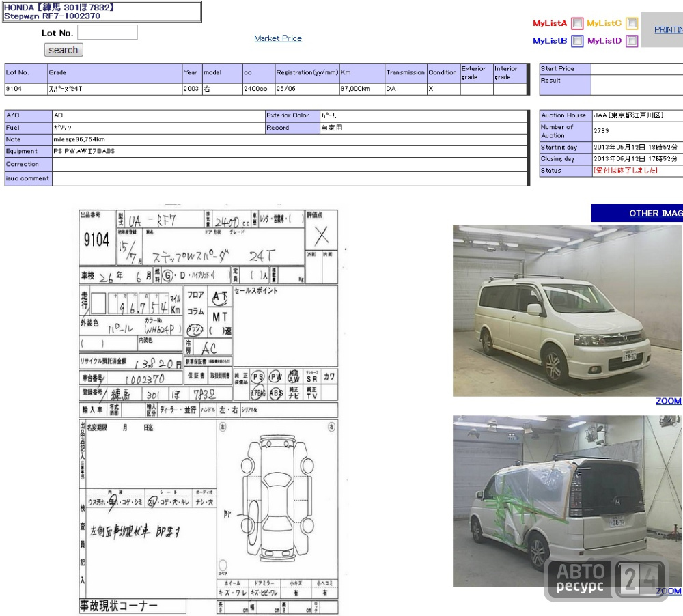
Task: Select the red status text
Action: tap(626, 171)
